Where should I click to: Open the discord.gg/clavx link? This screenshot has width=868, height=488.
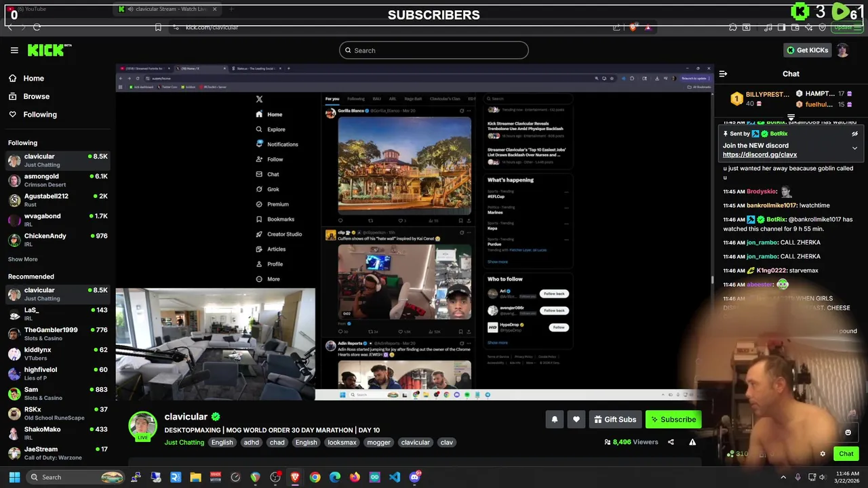[x=759, y=155]
